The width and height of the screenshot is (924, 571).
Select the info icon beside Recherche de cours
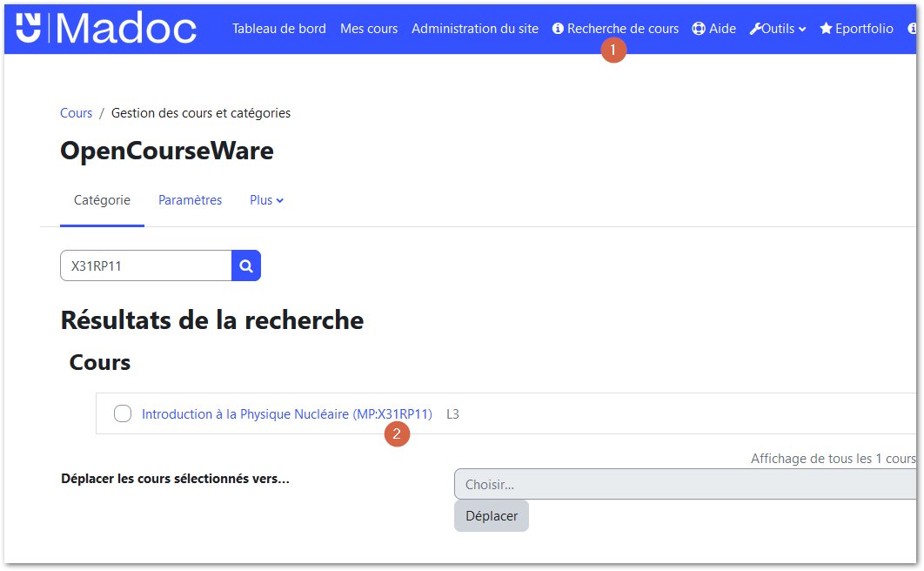pyautogui.click(x=557, y=28)
